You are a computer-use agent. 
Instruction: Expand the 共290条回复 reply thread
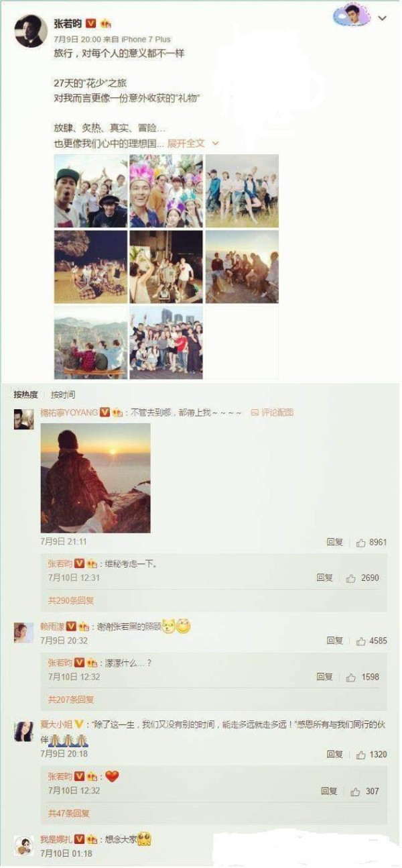pyautogui.click(x=71, y=600)
